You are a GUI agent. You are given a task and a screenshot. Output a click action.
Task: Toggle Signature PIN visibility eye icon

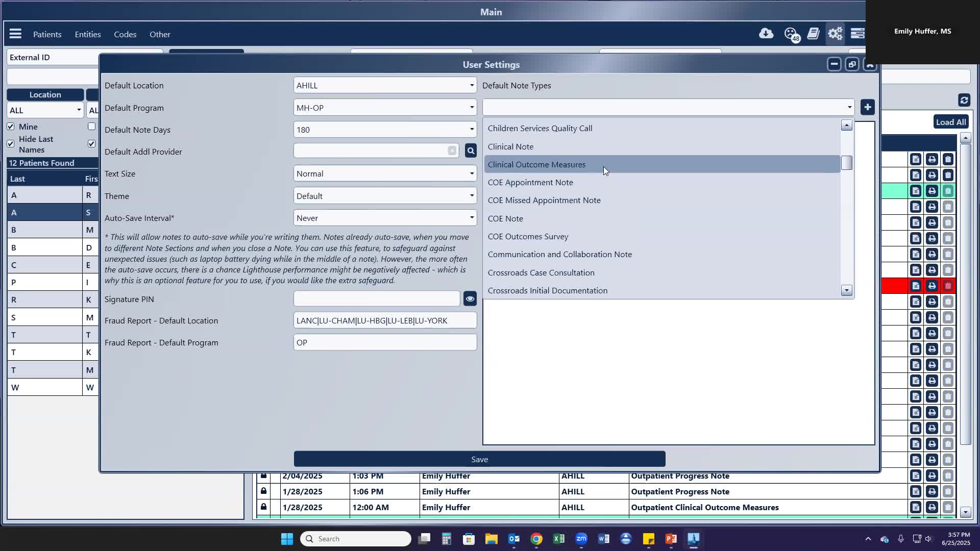pos(470,298)
